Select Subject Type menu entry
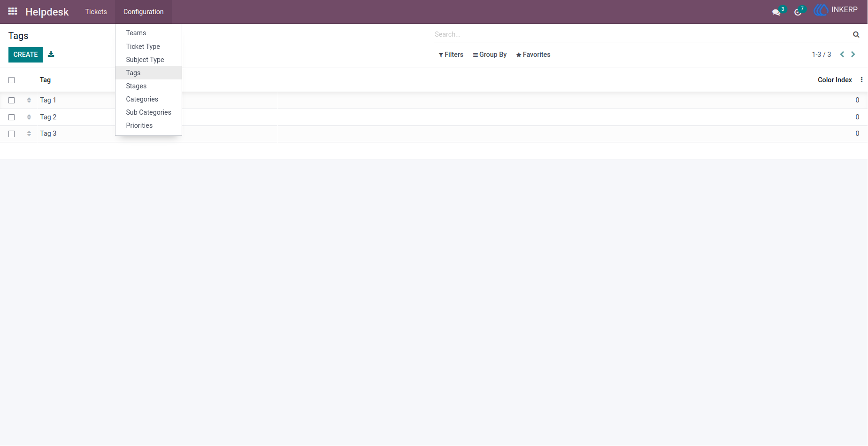The width and height of the screenshot is (868, 446). click(x=148, y=60)
